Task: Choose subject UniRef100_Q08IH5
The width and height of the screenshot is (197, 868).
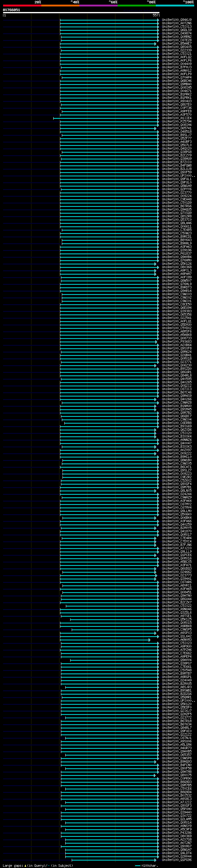Action: pos(177,87)
